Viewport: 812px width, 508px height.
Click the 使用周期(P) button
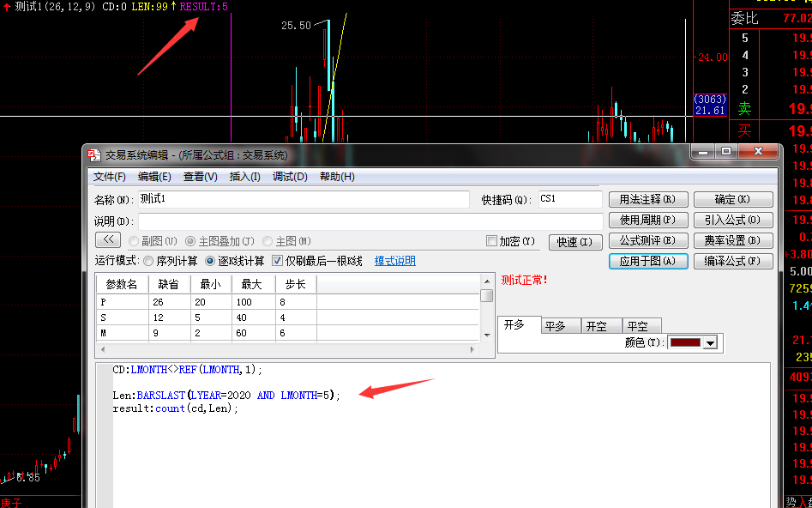pyautogui.click(x=648, y=220)
